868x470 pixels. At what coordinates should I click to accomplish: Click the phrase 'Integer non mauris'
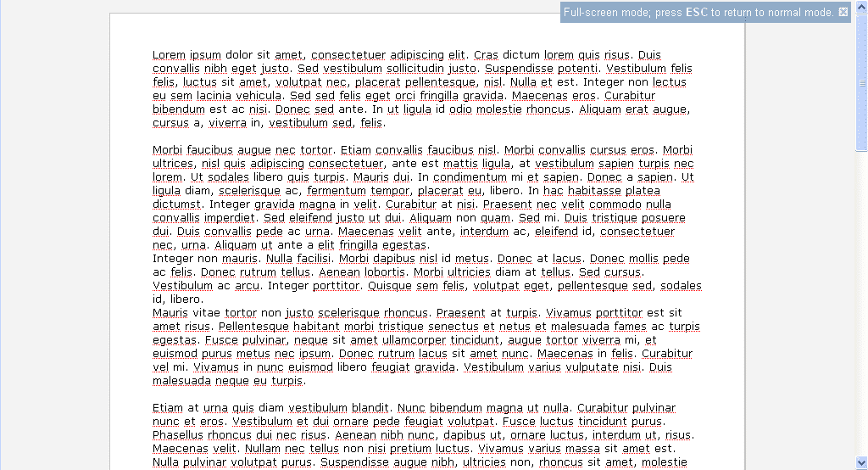point(205,259)
